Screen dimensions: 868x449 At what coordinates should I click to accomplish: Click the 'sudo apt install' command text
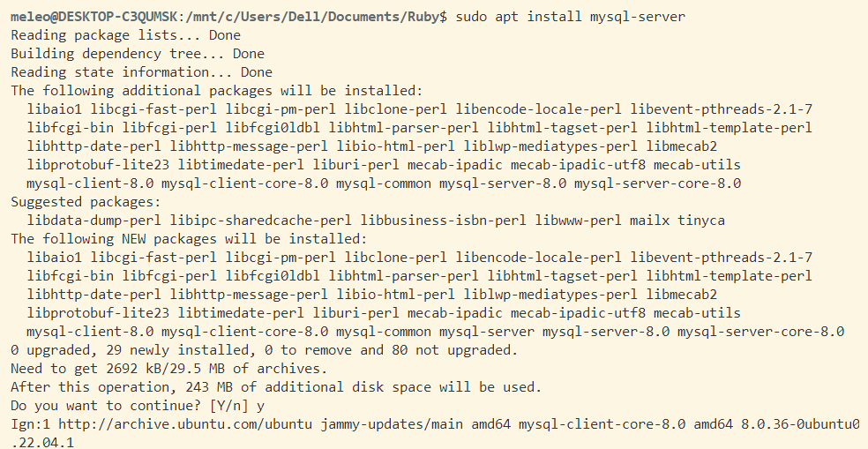[x=520, y=17]
